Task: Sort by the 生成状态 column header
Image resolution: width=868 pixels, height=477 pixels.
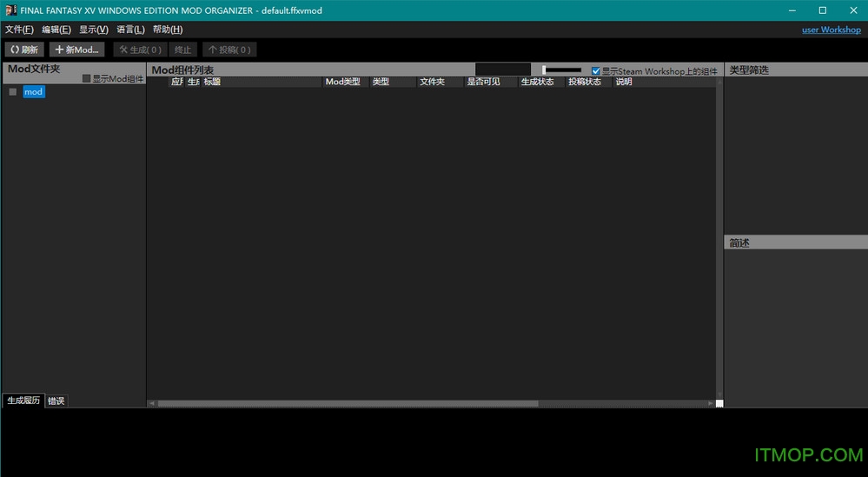Action: 542,82
